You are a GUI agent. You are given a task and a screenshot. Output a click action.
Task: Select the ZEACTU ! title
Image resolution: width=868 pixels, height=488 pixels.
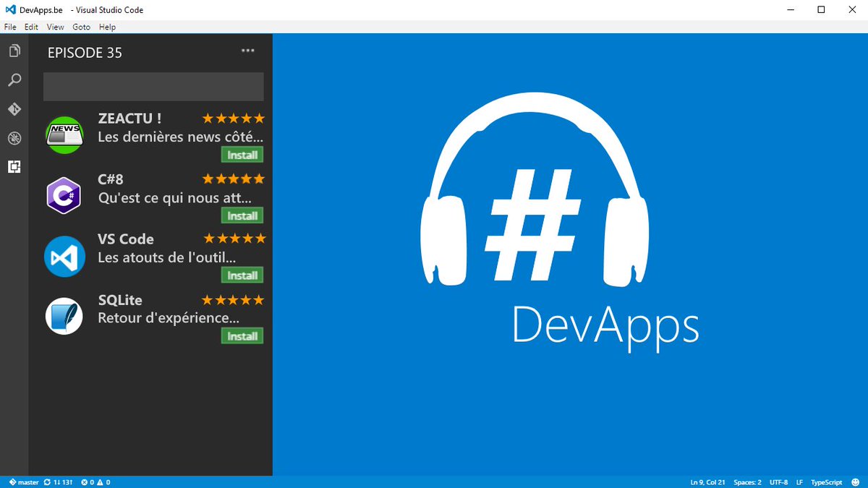[129, 119]
